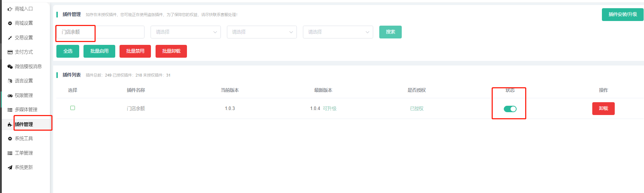Click the 搜索 search button
This screenshot has height=193, width=644.
390,32
